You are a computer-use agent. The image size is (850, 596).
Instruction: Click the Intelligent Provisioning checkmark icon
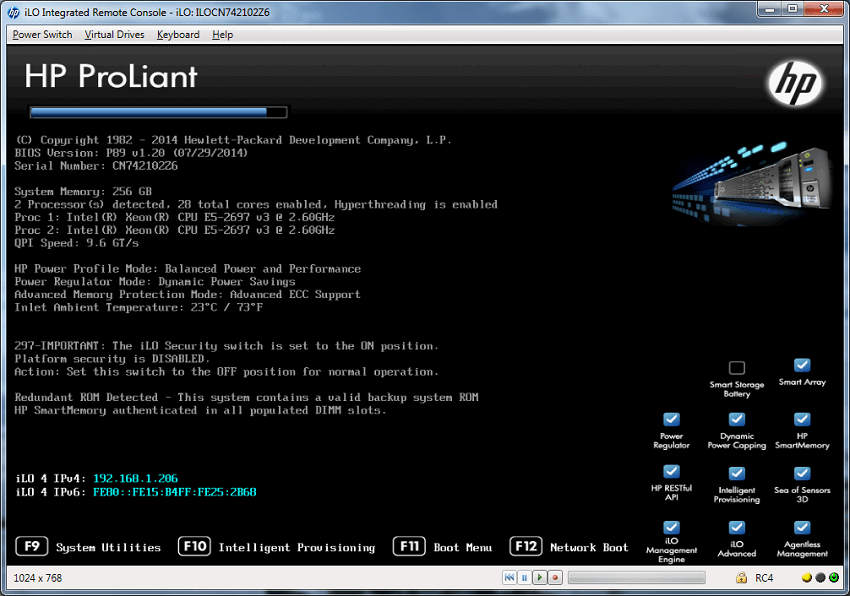737,473
